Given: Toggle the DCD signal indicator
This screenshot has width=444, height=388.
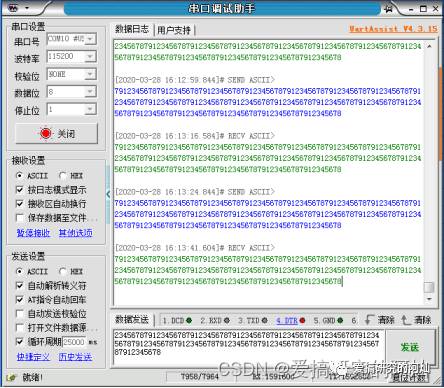Looking at the screenshot, I should click(x=177, y=321).
